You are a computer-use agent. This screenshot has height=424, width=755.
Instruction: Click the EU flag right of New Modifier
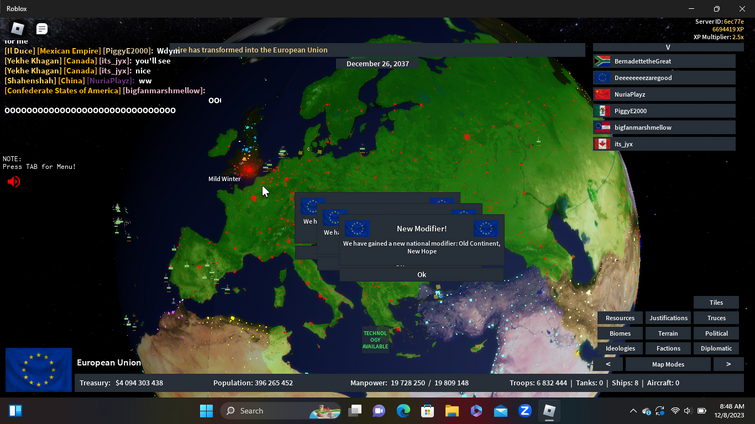(x=486, y=229)
